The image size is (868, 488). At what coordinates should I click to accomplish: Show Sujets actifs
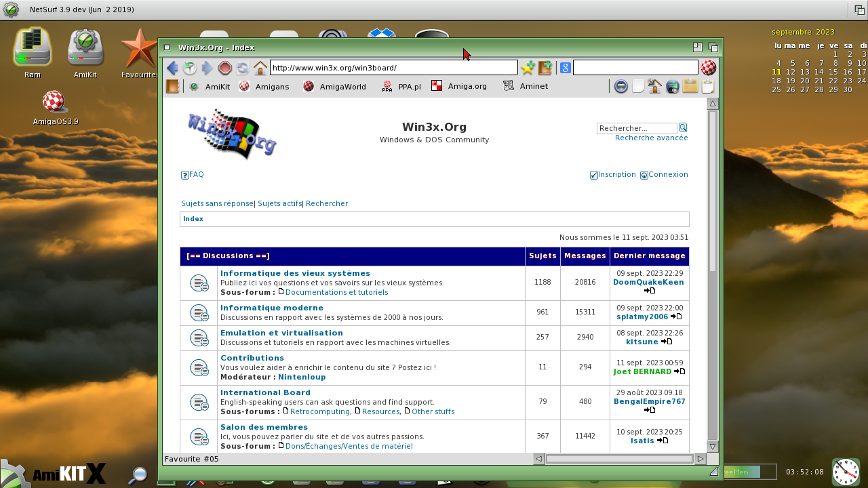click(x=279, y=203)
